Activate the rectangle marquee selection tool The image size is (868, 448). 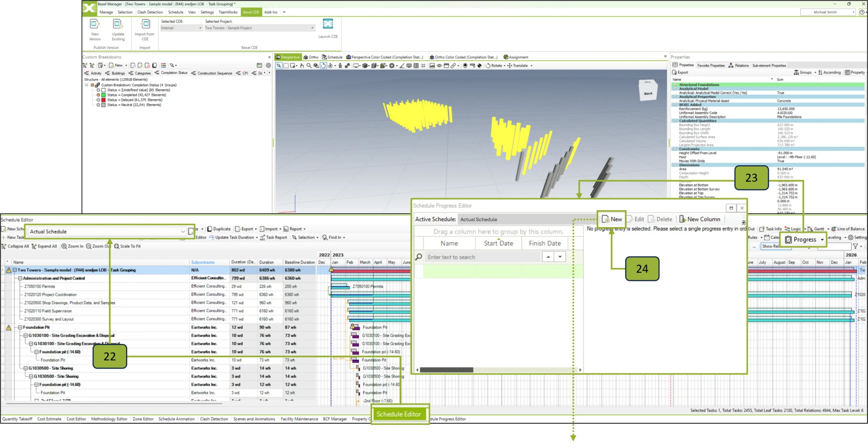click(x=286, y=66)
